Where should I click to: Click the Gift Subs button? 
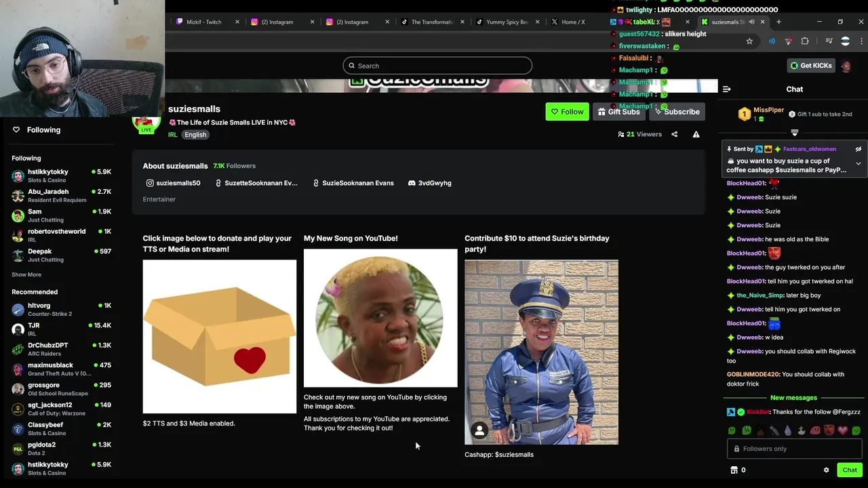tap(618, 112)
